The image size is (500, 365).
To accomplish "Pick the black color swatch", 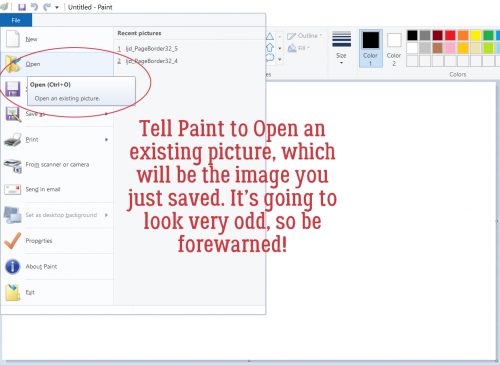I will [412, 35].
